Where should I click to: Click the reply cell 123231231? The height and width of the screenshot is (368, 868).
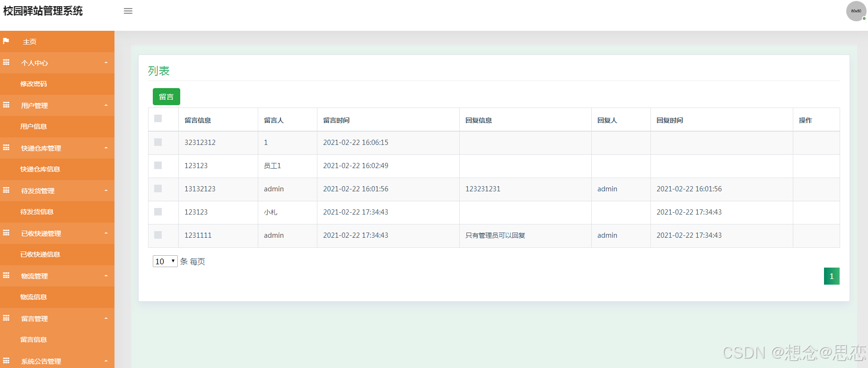pos(483,188)
